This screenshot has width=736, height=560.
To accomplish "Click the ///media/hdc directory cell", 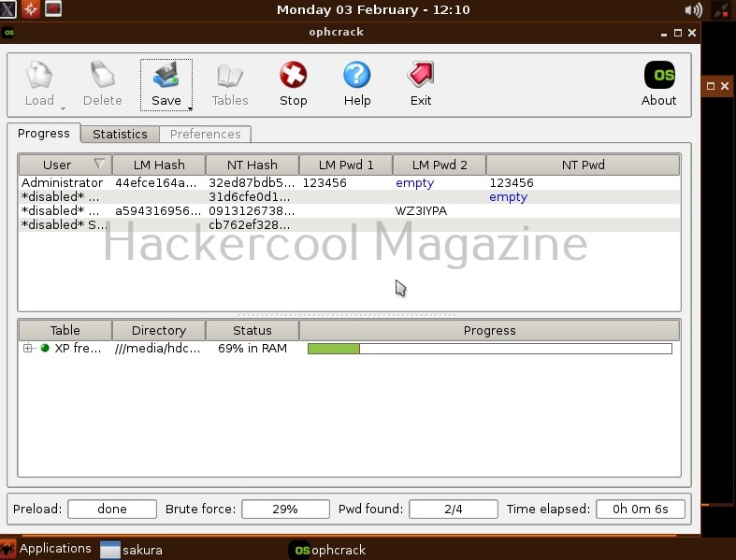I will coord(157,349).
